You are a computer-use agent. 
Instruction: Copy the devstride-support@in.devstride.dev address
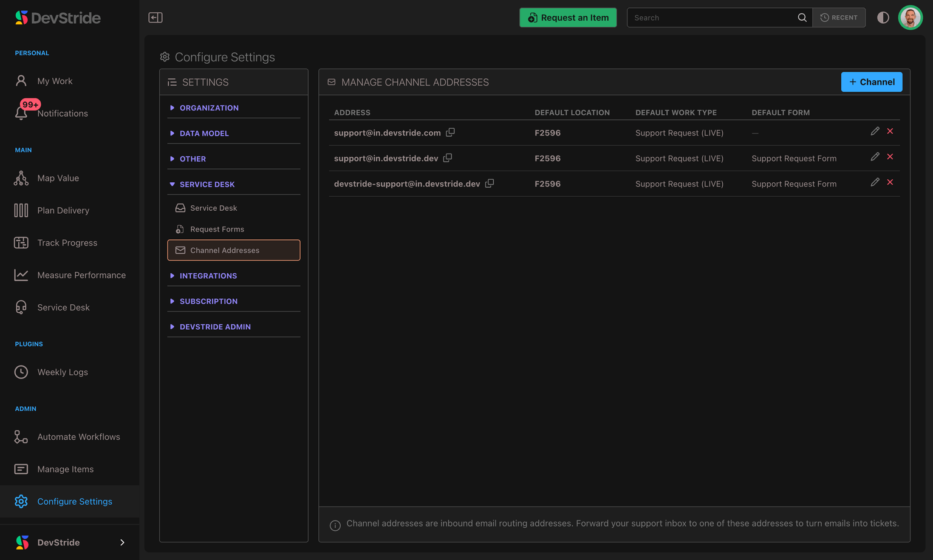point(489,183)
